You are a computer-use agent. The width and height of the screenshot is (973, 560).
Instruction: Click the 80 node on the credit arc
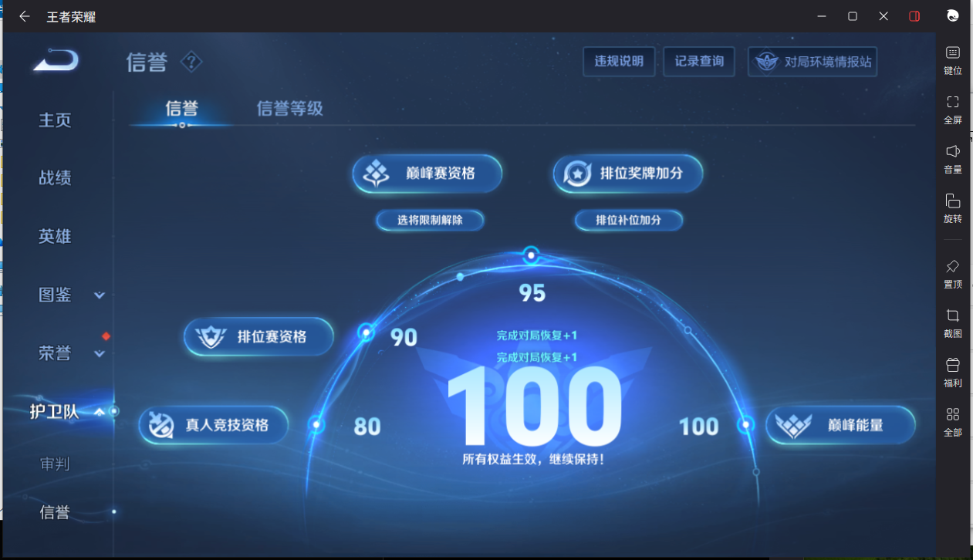tap(316, 424)
